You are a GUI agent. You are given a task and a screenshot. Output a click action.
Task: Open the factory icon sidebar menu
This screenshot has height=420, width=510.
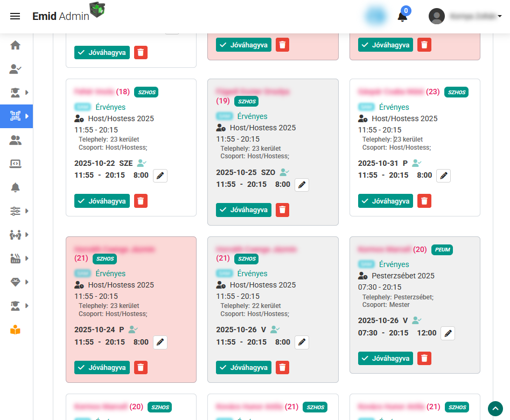coord(17,258)
